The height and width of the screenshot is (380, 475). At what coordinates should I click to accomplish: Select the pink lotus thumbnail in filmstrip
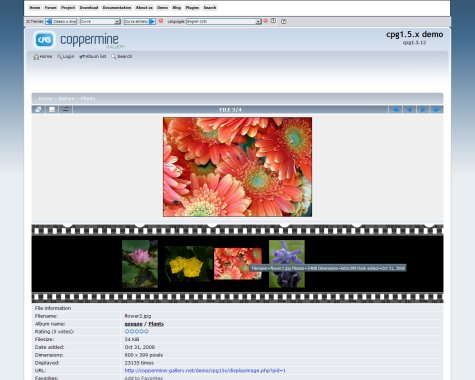point(140,264)
